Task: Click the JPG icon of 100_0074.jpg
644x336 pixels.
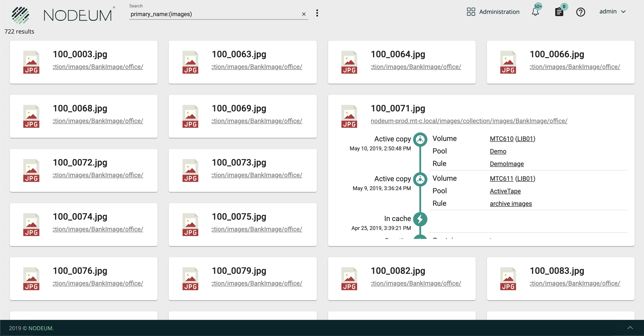Action: point(31,225)
